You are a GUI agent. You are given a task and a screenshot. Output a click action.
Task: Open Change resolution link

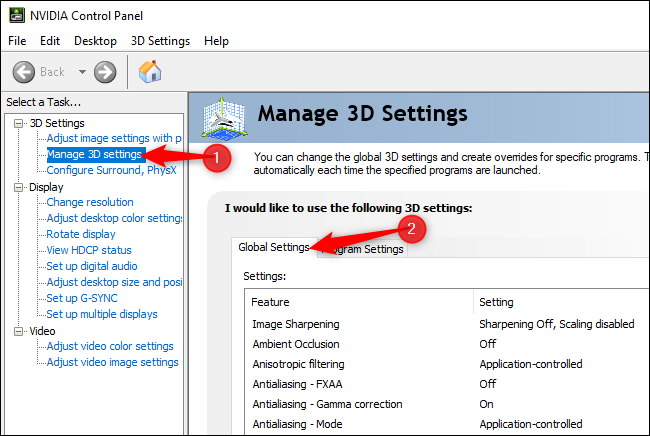[90, 202]
